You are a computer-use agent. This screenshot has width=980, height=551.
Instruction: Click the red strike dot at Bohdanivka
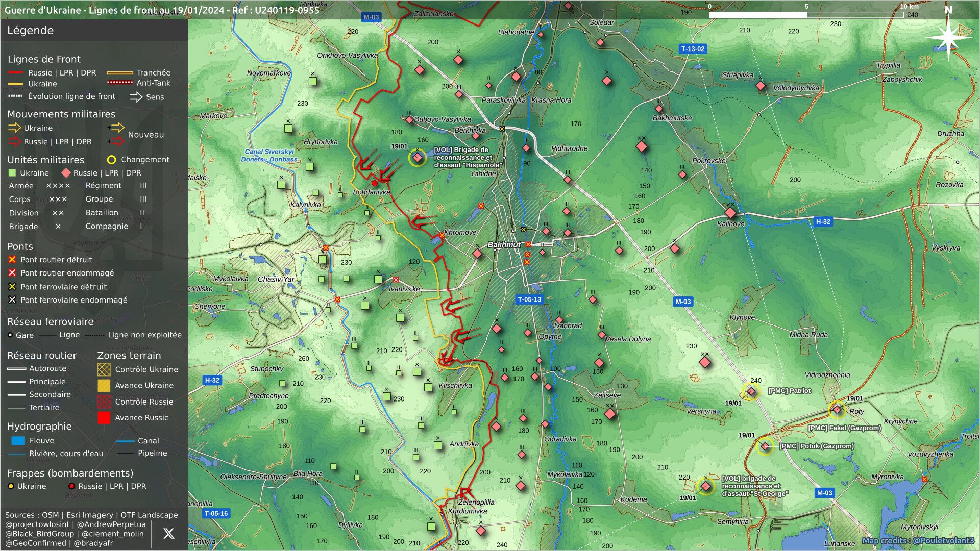point(375,183)
